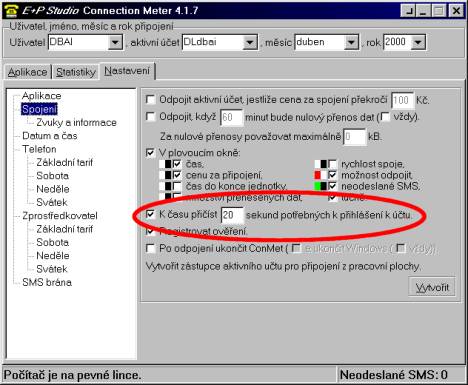Click Neodeslané SMS: 0 status panel

[401, 375]
